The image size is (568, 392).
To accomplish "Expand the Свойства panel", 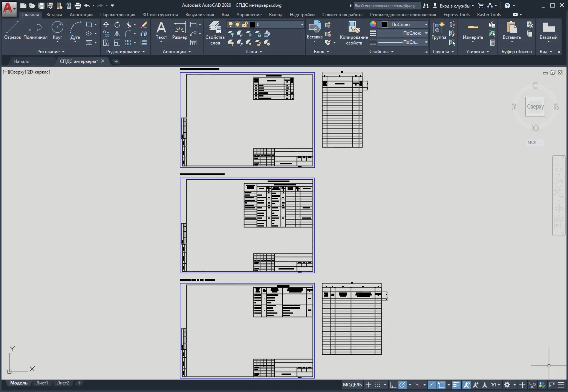I will coord(381,52).
